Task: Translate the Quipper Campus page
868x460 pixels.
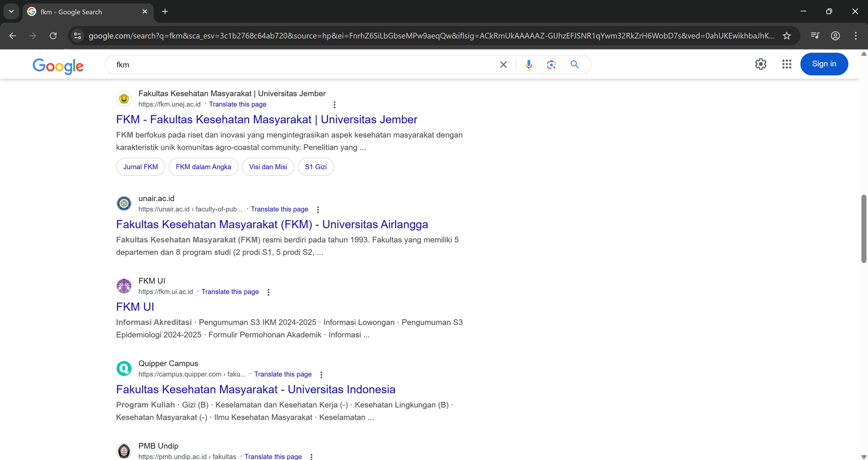Action: click(x=283, y=374)
